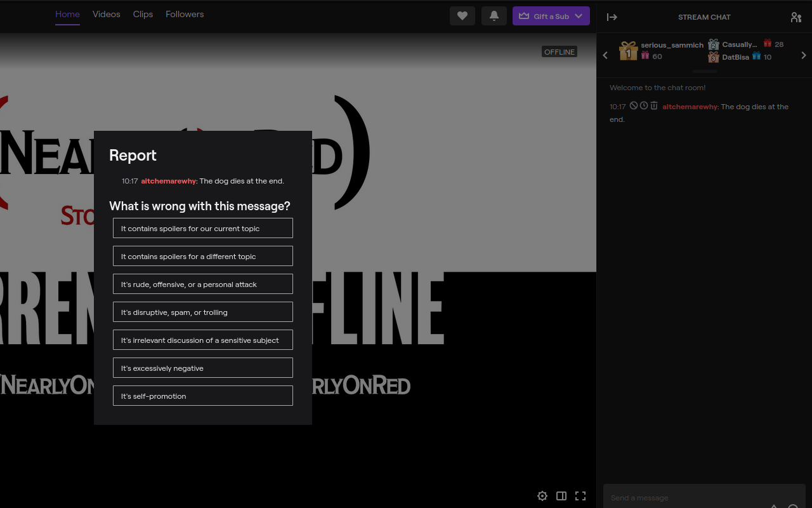Viewport: 812px width, 508px height.
Task: Click the pink gift icon beside 60
Action: click(645, 55)
